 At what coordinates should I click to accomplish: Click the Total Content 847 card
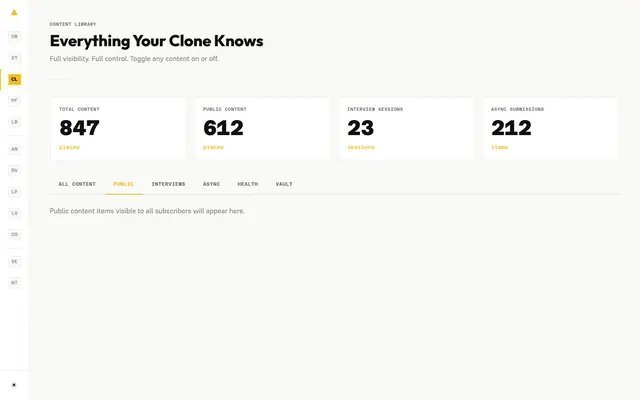[118, 129]
